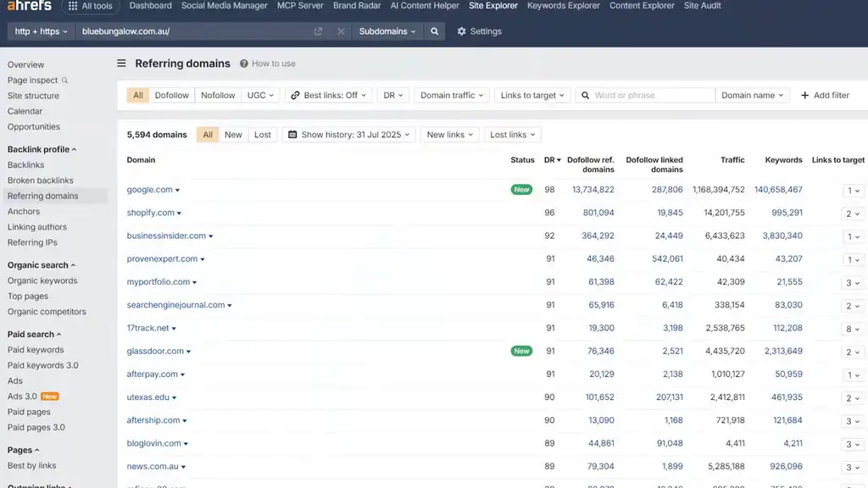Open Brand Radar

tap(357, 6)
